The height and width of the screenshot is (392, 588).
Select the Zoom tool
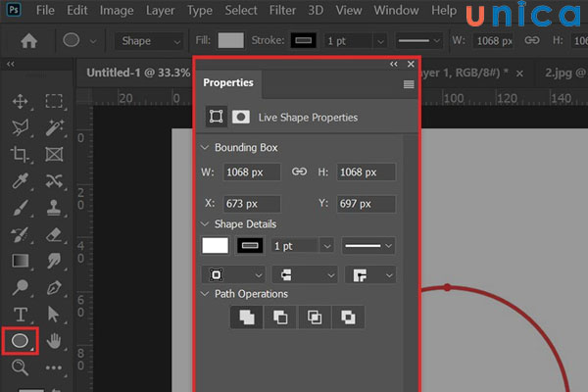21,367
